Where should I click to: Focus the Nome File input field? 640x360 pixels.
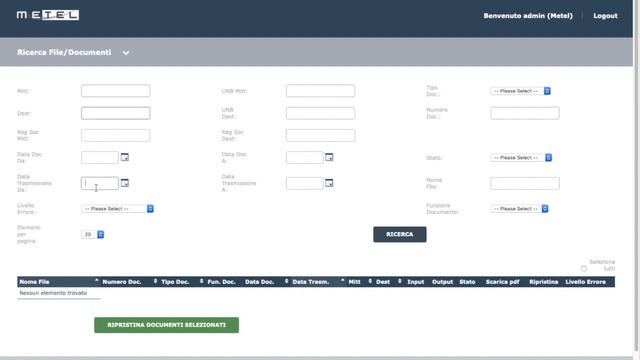525,183
